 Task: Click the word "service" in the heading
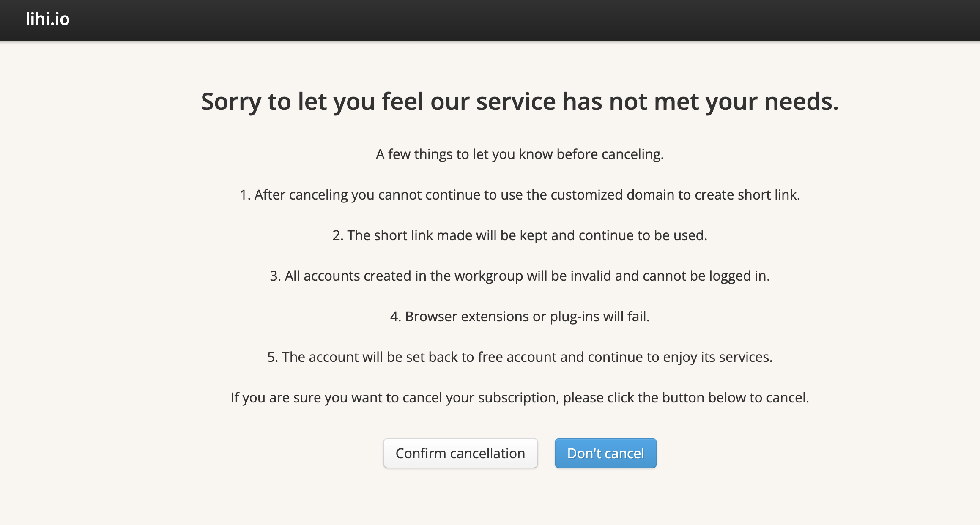pyautogui.click(x=516, y=102)
